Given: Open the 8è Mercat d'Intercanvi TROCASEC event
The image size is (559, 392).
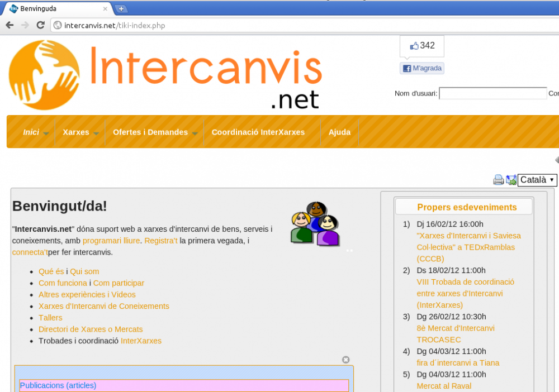Looking at the screenshot, I should click(455, 334).
